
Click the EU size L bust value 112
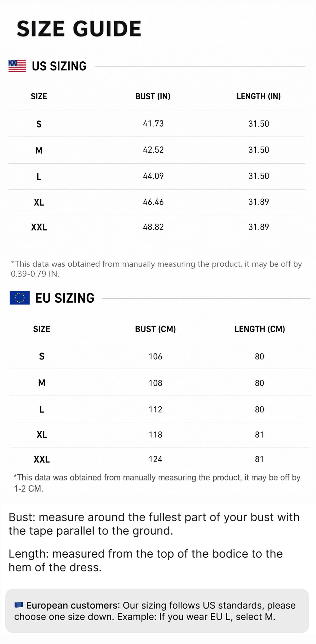155,409
